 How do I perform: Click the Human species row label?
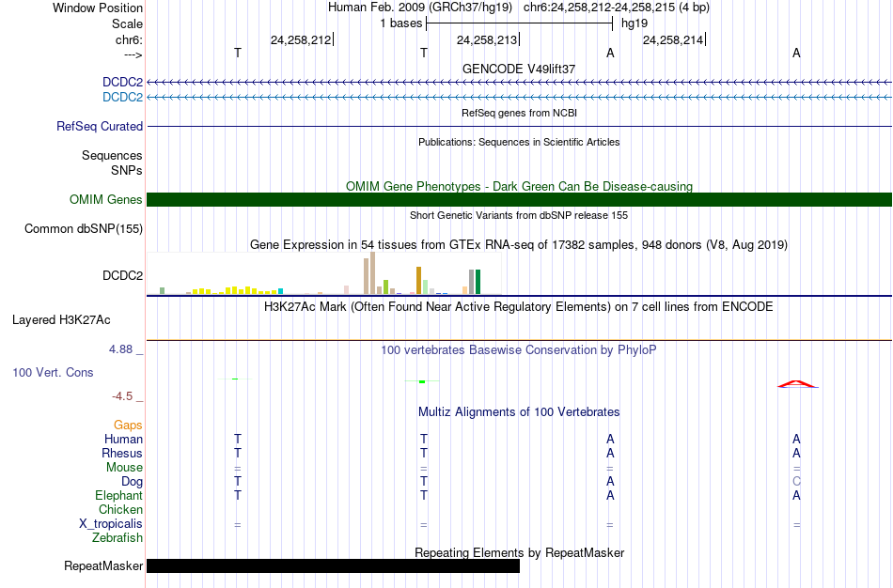(x=123, y=439)
